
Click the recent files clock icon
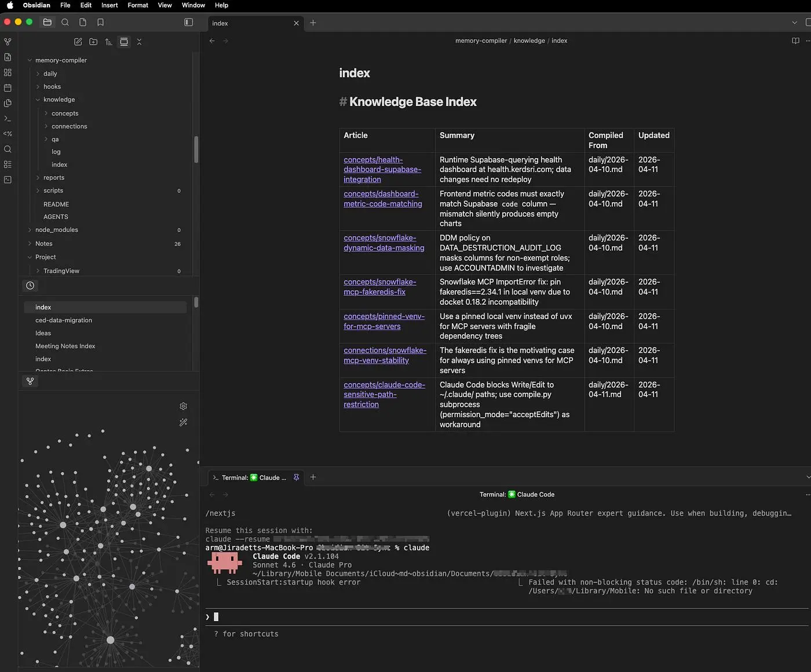point(30,286)
